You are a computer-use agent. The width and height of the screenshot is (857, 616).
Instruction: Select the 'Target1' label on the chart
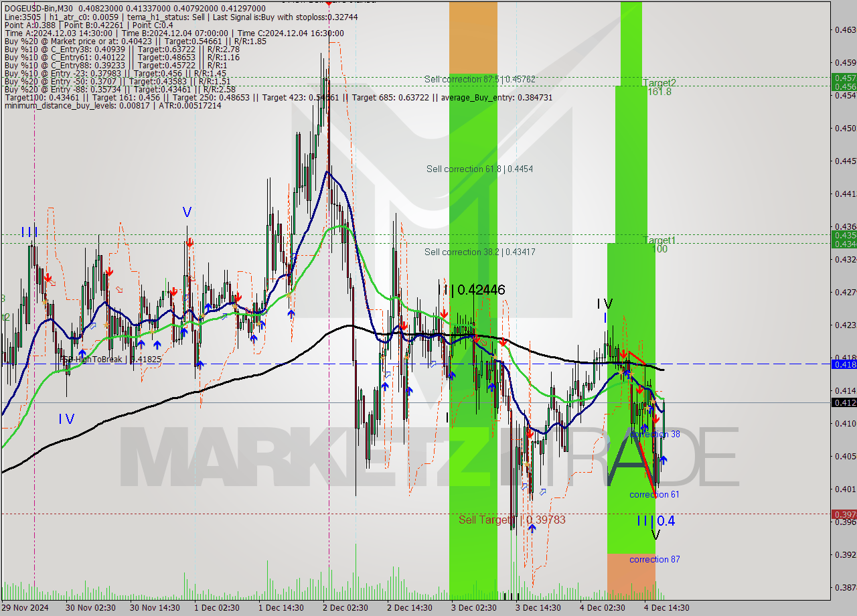(x=659, y=240)
